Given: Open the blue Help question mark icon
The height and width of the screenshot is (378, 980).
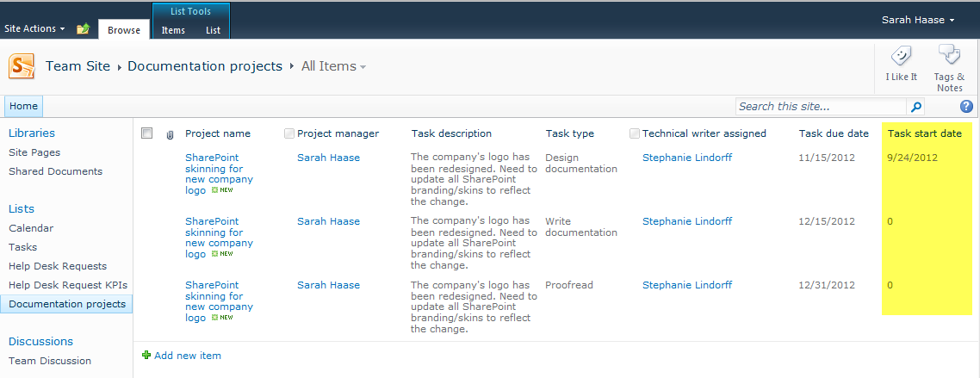Looking at the screenshot, I should (966, 107).
